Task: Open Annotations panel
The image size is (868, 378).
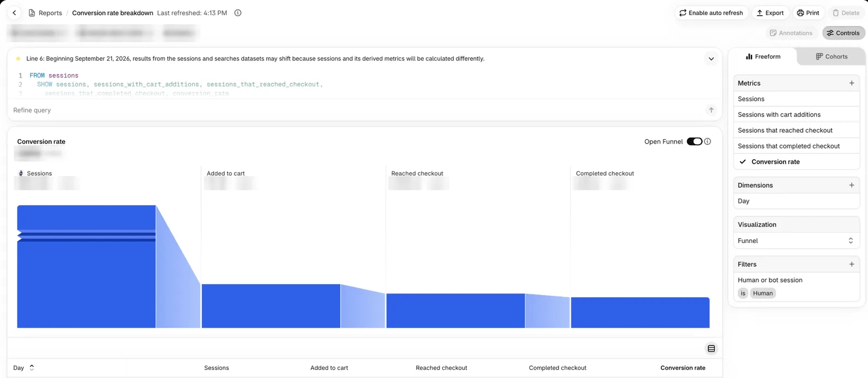Action: coord(791,33)
